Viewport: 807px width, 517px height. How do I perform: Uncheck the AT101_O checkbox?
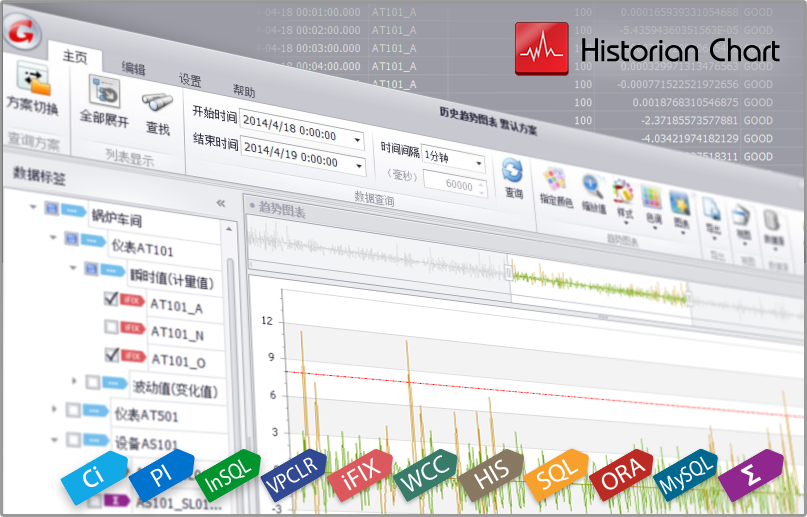pos(112,354)
